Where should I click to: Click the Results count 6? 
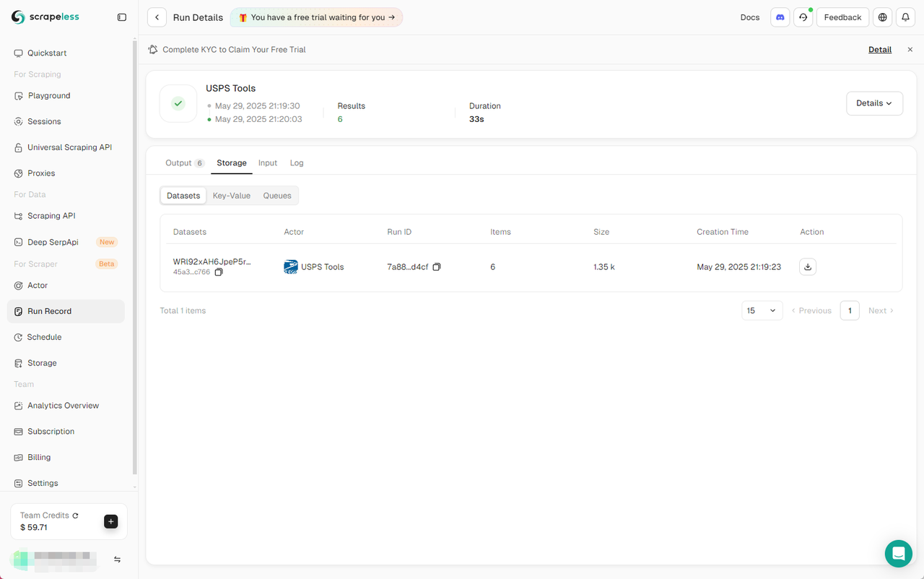click(x=340, y=119)
